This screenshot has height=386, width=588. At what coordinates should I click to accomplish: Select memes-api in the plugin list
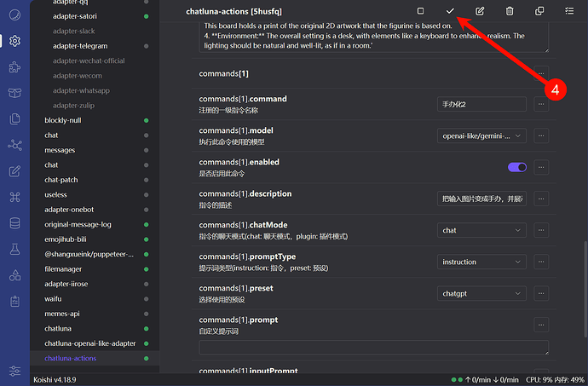pyautogui.click(x=62, y=314)
